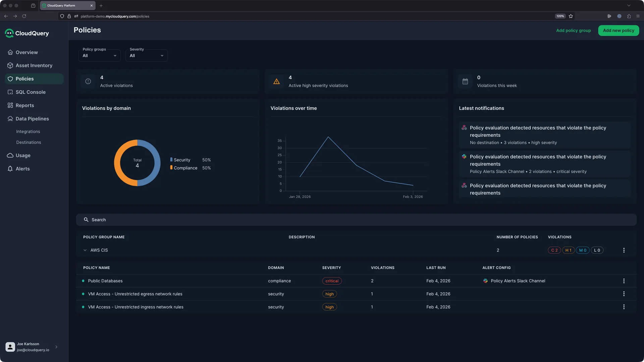Open SQL Console from the sidebar
Viewport: 644px width, 362px height.
tap(31, 92)
